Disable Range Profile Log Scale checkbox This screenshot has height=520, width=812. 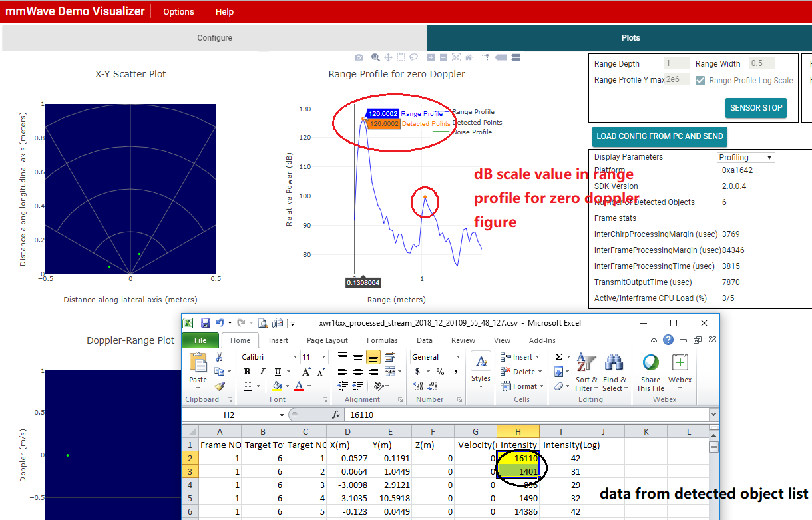pyautogui.click(x=700, y=80)
